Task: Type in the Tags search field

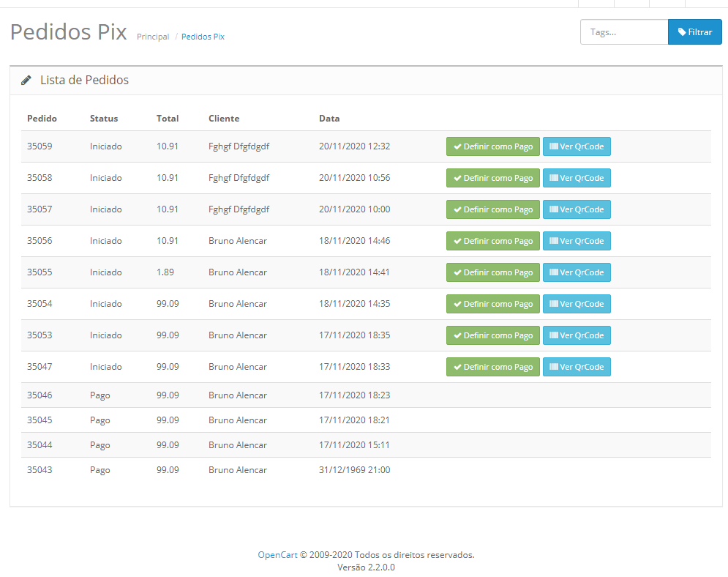Action: [623, 32]
